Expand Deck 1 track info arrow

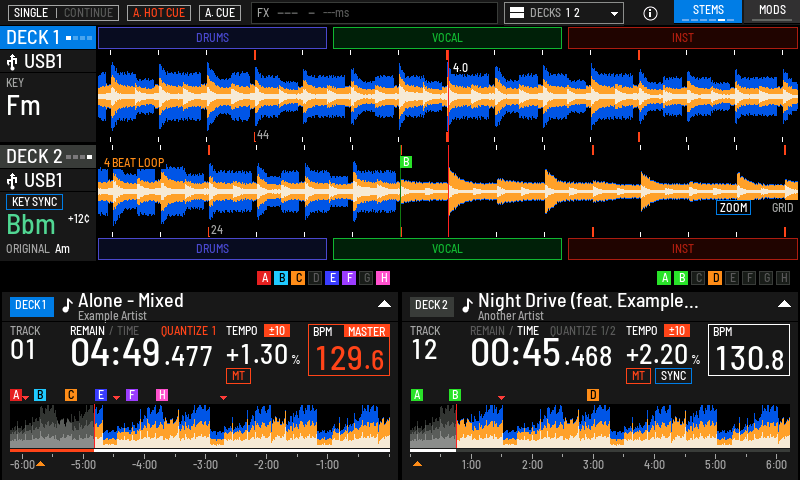click(384, 304)
